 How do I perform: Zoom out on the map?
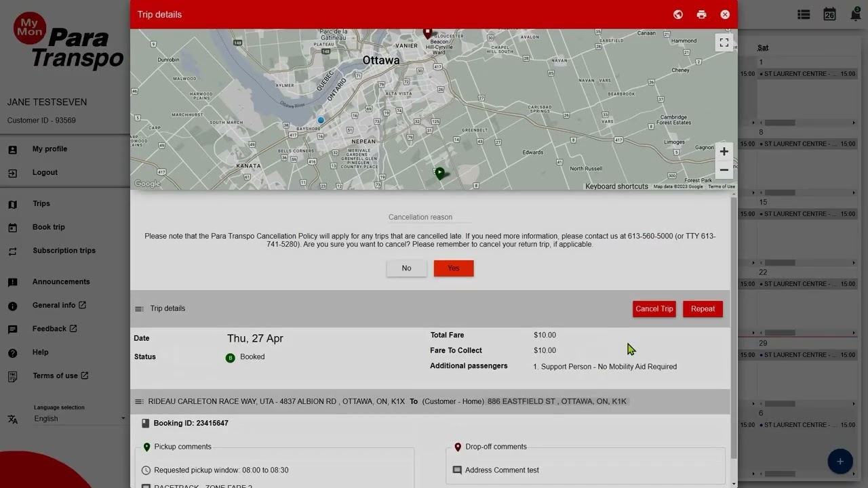(724, 169)
